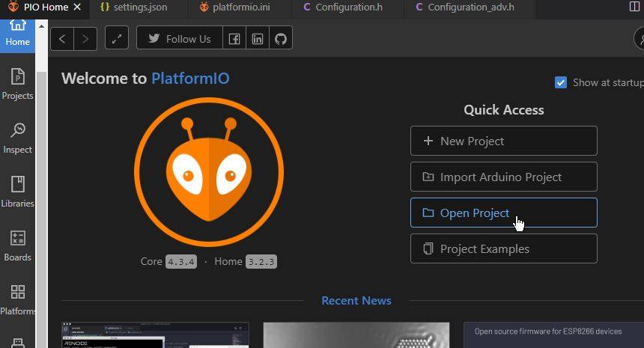Image resolution: width=644 pixels, height=348 pixels.
Task: Click the Twitter Follow Us button
Action: (180, 37)
